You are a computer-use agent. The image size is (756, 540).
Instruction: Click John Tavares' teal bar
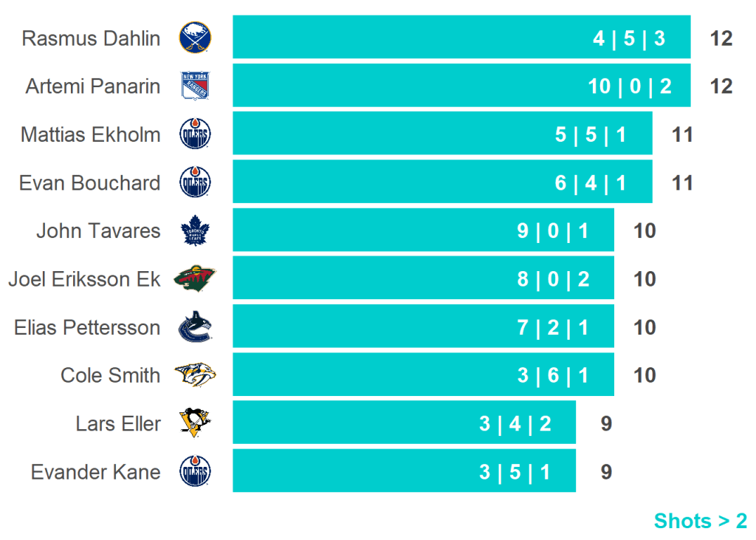(x=423, y=230)
